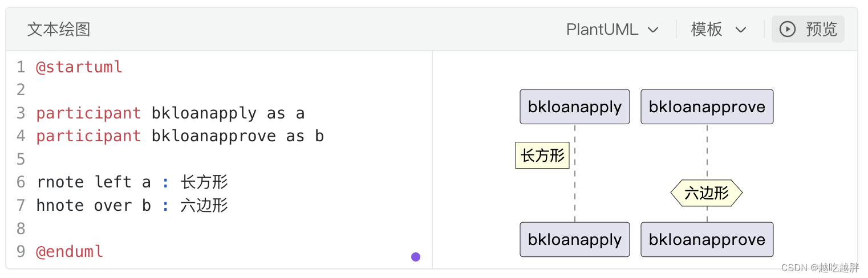Click the 六边形 hexagon note
This screenshot has width=868, height=278.
coord(706,193)
